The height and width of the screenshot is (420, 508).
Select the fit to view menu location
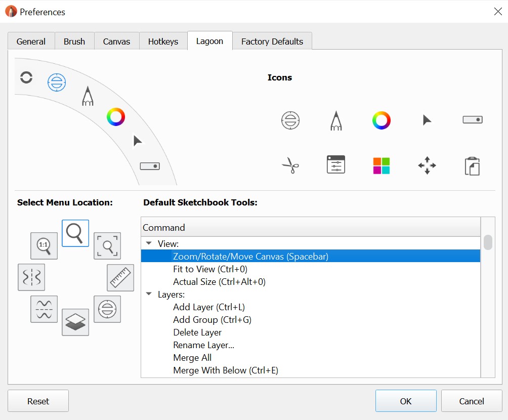pyautogui.click(x=107, y=246)
